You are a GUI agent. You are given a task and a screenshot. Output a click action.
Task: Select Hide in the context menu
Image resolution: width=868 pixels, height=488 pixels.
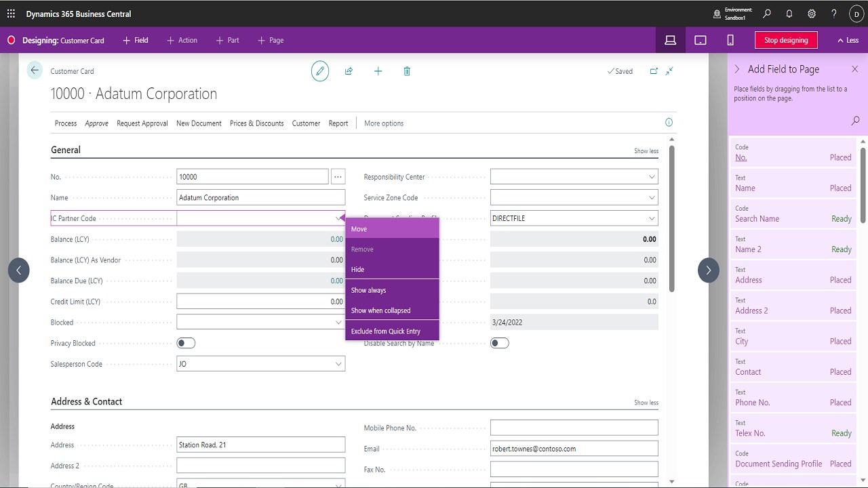[393, 269]
